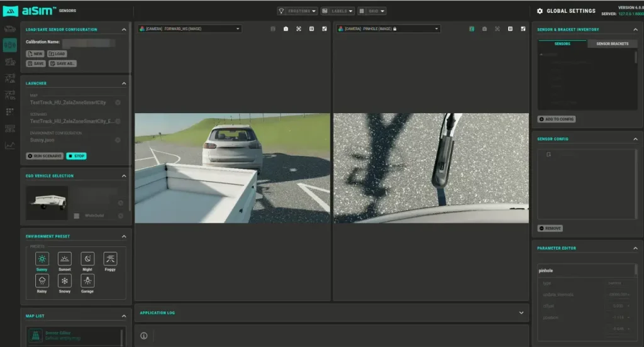Collapse the Sensor & Bracket Inventory panel
The height and width of the screenshot is (347, 644).
635,30
